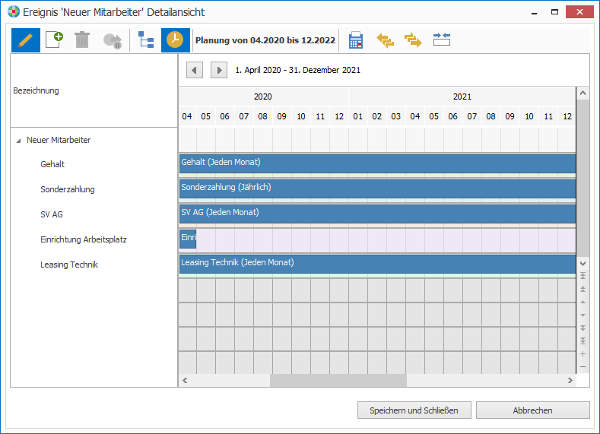This screenshot has height=434, width=600.
Task: Open the calculator icon in toolbar
Action: point(356,40)
